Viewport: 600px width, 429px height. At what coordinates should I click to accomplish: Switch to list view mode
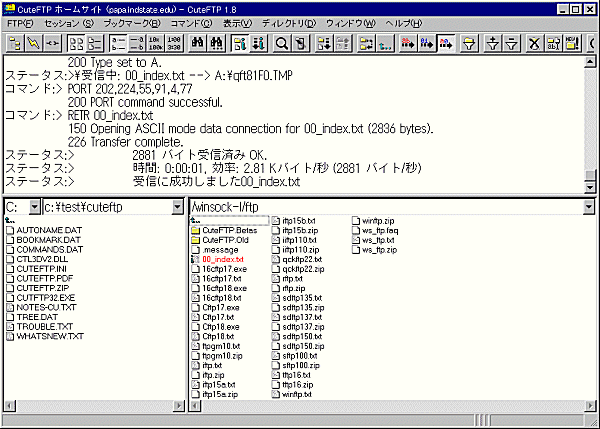click(95, 44)
